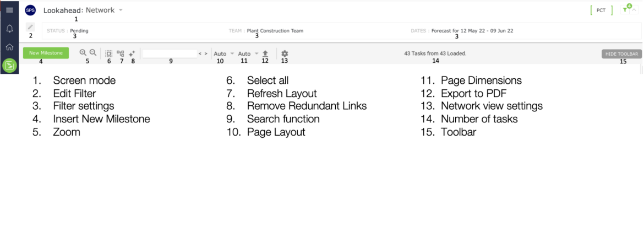Zoom in with magnifier plus icon
The width and height of the screenshot is (644, 242).
[83, 53]
